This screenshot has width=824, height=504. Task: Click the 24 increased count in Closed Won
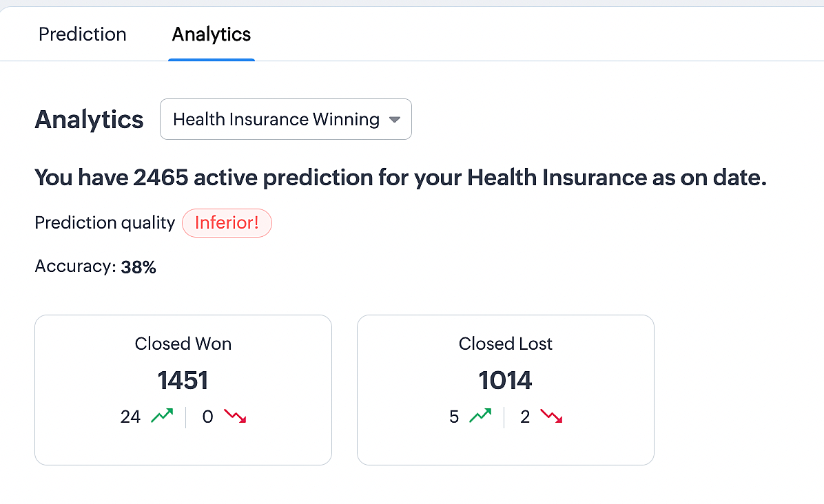130,417
